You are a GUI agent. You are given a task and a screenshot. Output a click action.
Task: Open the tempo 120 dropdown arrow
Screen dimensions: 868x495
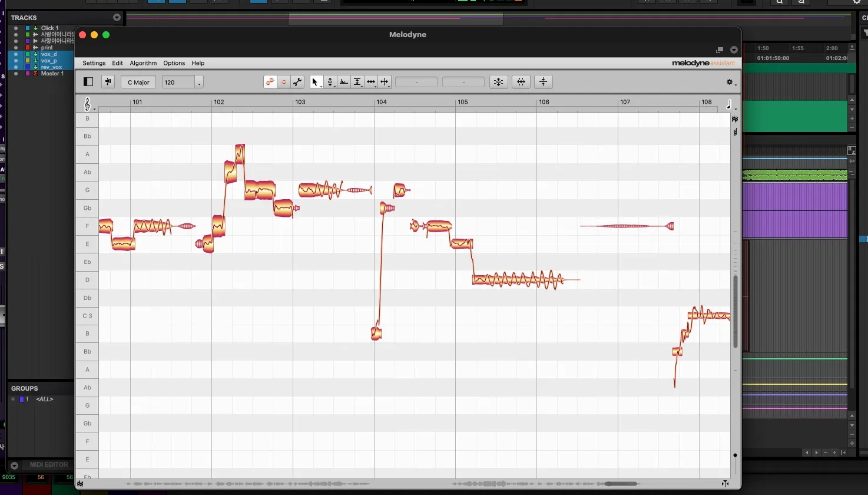coord(199,82)
